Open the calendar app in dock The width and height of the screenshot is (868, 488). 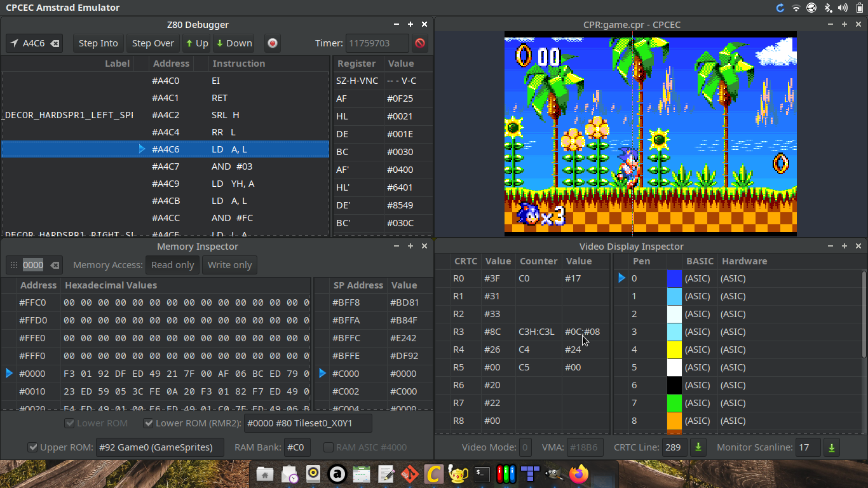[x=362, y=474]
